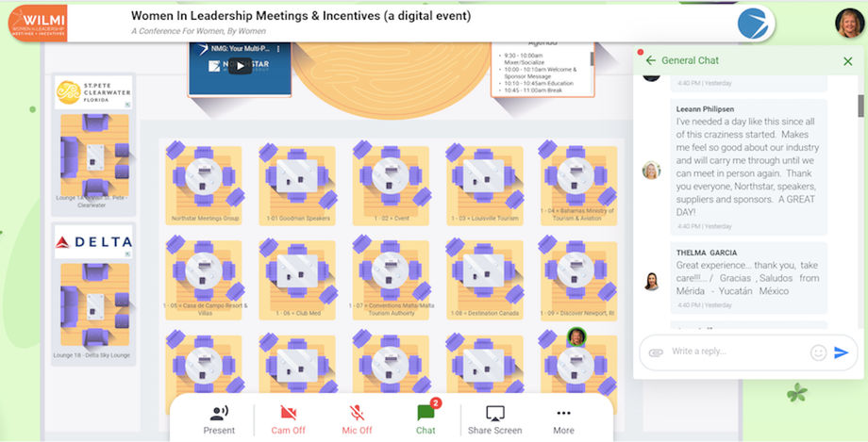Open the Chat icon with notification badge
The height and width of the screenshot is (442, 868).
pyautogui.click(x=426, y=412)
